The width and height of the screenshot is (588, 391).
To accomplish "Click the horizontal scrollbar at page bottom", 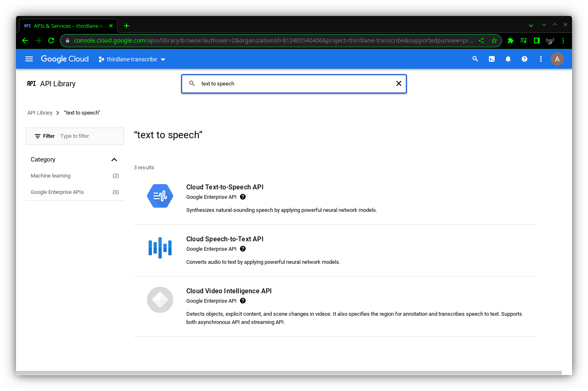I will [x=289, y=373].
